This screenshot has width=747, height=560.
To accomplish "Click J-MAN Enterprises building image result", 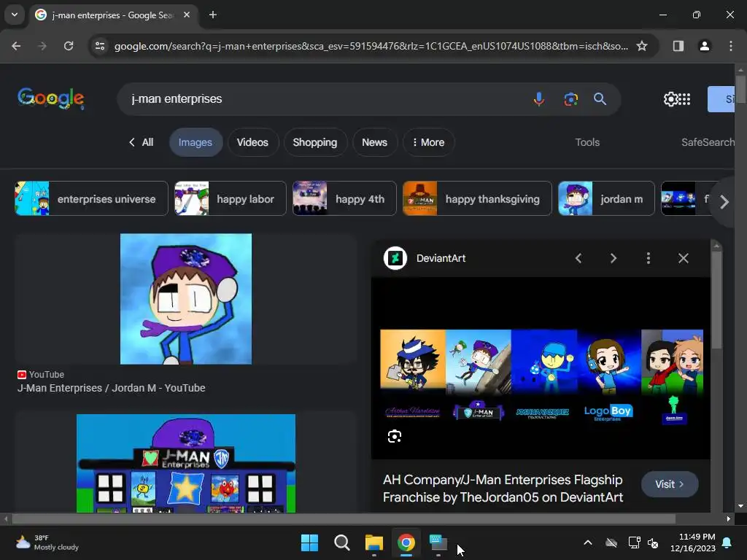I will tap(186, 463).
